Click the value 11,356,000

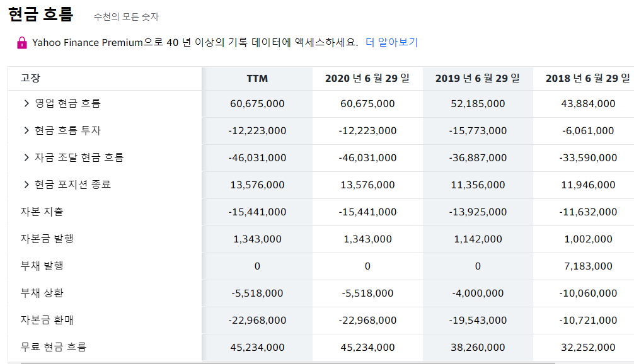(x=478, y=185)
